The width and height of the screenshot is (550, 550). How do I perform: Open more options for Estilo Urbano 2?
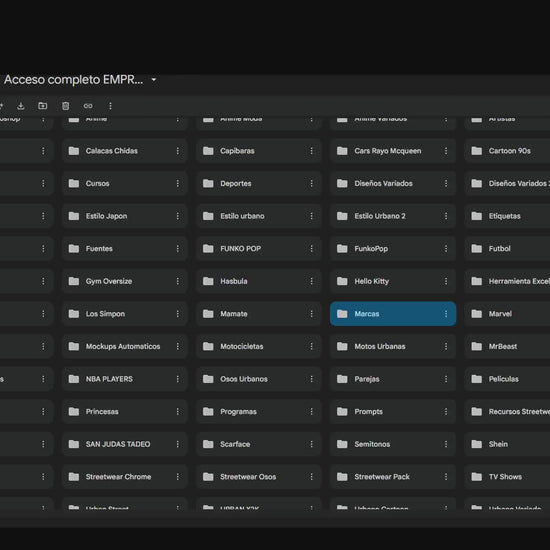446,216
